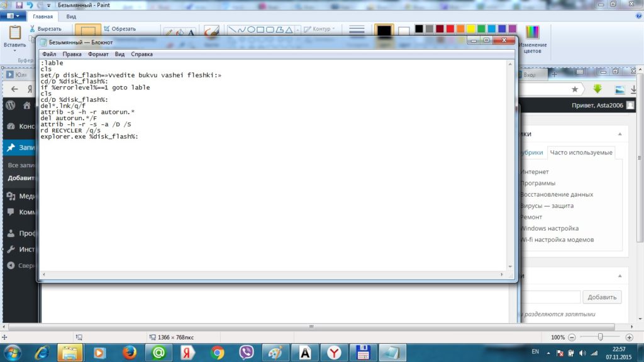This screenshot has width=644, height=362.
Task: Open Viber from the taskbar
Action: click(247, 352)
